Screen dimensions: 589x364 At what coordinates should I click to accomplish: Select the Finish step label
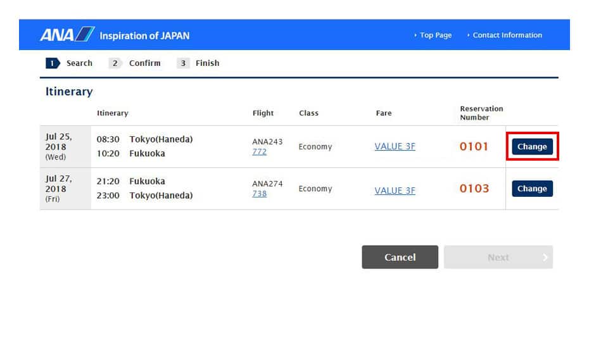pyautogui.click(x=207, y=63)
